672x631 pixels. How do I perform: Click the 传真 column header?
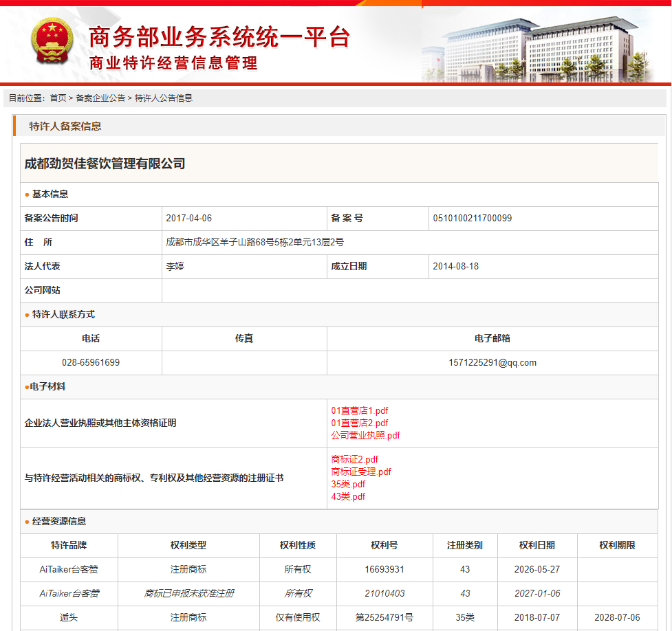(x=244, y=338)
